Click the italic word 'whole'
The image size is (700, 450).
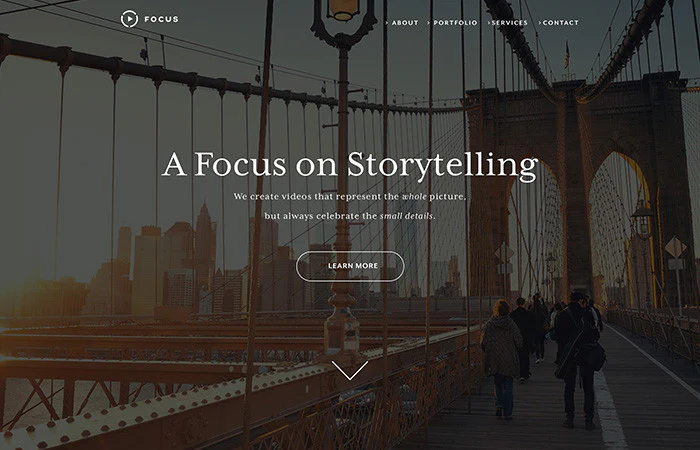point(414,196)
